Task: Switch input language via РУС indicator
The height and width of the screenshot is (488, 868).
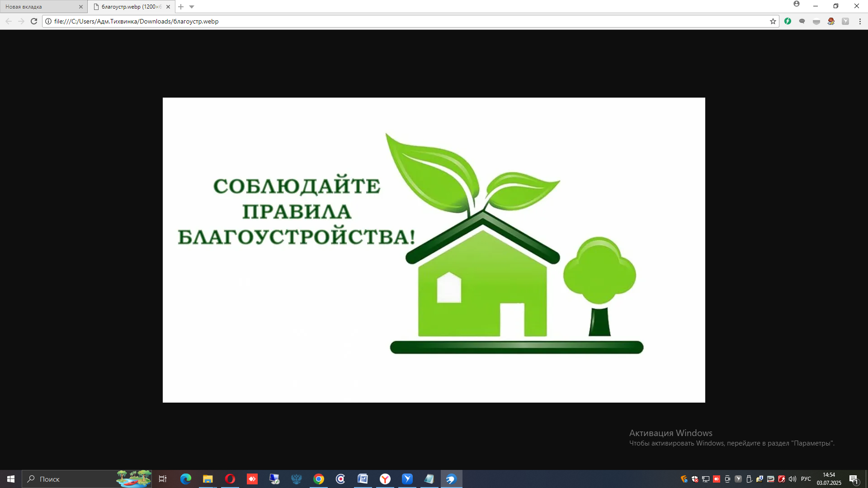Action: coord(806,479)
